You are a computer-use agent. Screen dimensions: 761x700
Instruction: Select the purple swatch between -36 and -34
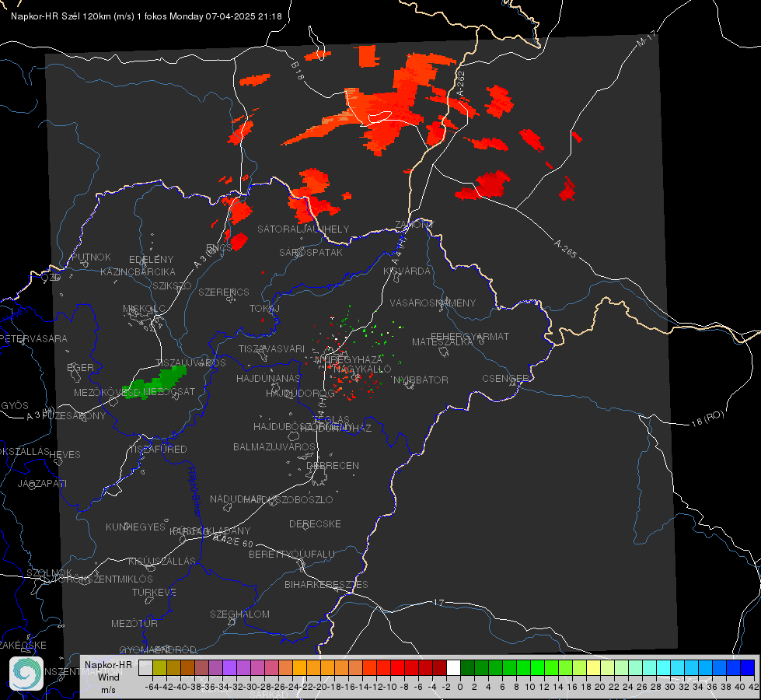(215, 667)
